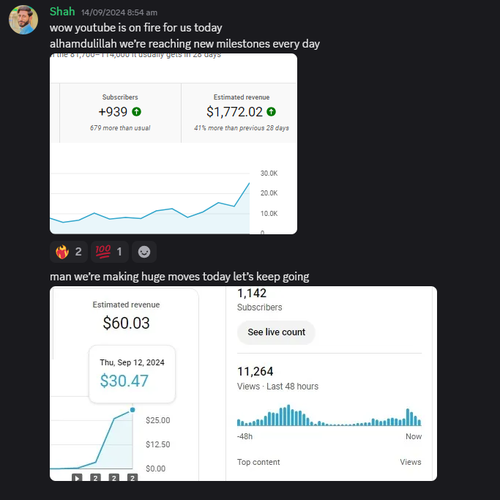Open the add reaction smiley button
The image size is (500, 500).
(144, 252)
